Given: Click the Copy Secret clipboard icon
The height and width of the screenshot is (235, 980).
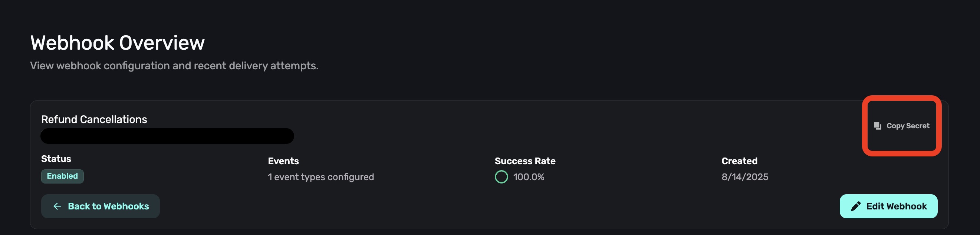Looking at the screenshot, I should 877,126.
